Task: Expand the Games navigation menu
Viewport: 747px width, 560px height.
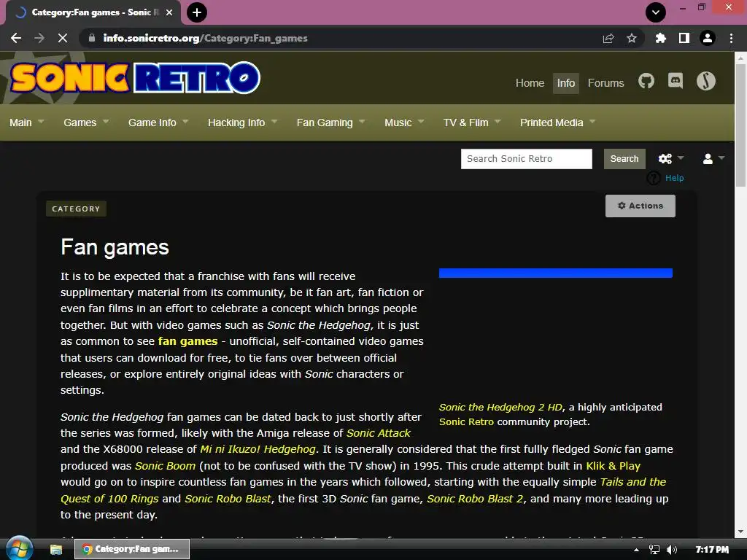Action: [86, 122]
